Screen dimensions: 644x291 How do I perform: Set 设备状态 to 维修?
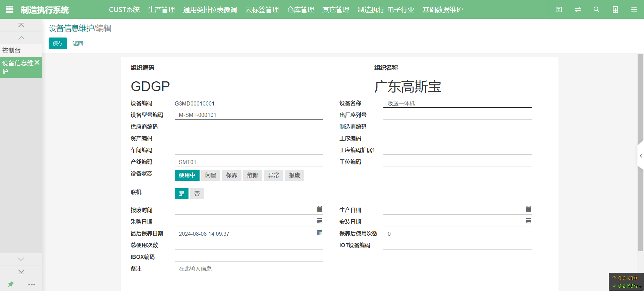click(x=253, y=175)
